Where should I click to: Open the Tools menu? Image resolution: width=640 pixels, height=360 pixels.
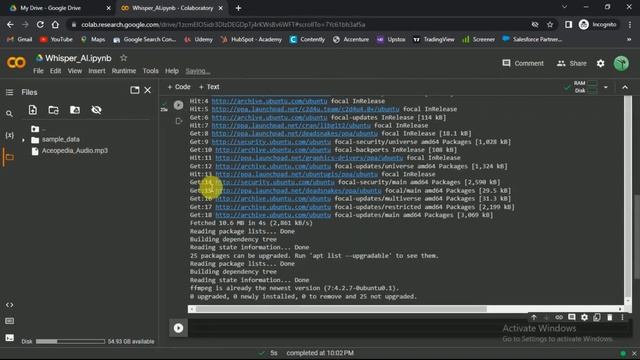(151, 71)
